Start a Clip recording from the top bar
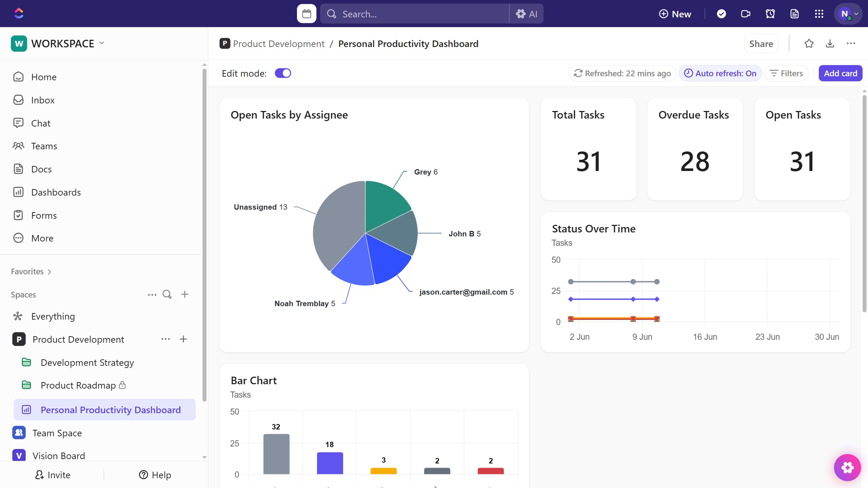 (x=746, y=13)
